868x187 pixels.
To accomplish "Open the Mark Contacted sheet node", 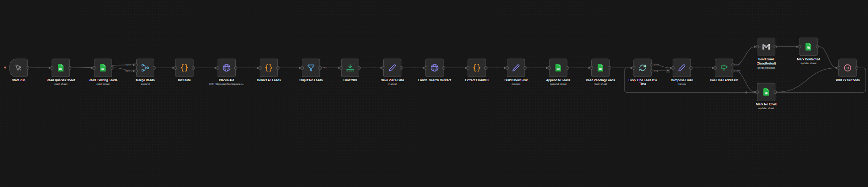I will tap(808, 47).
